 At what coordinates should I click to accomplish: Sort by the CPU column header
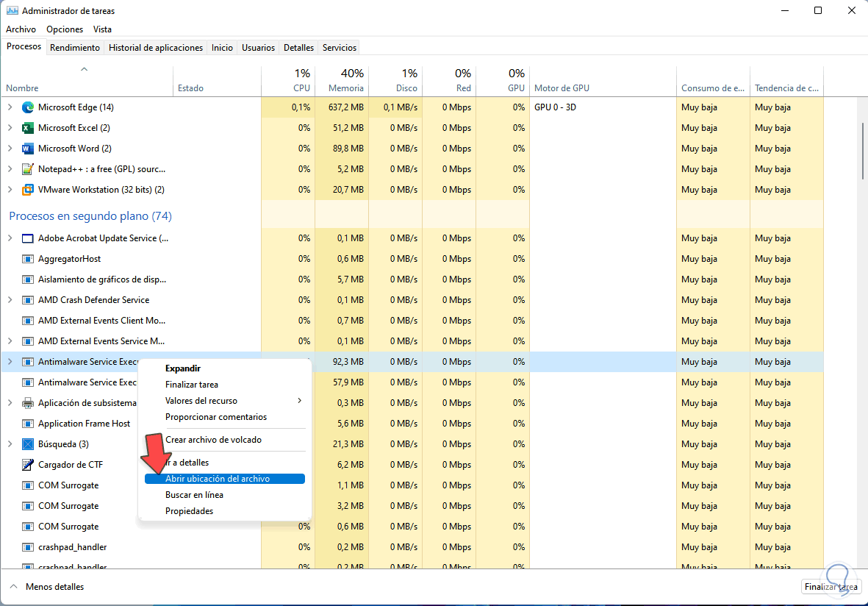coord(288,81)
